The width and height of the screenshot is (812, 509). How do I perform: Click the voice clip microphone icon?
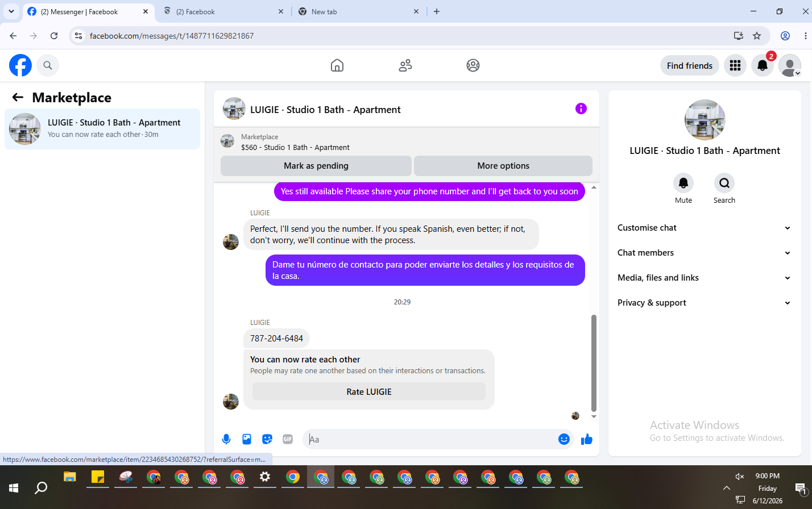point(226,439)
